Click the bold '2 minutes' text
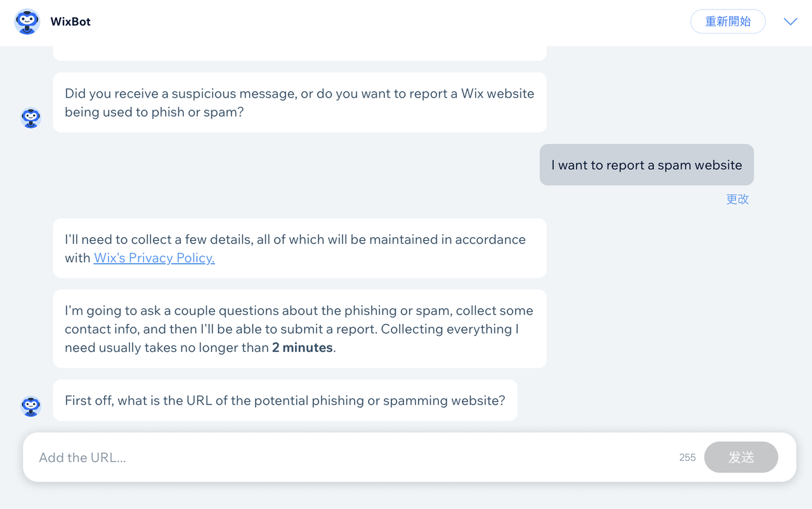Image resolution: width=812 pixels, height=509 pixels. point(303,347)
